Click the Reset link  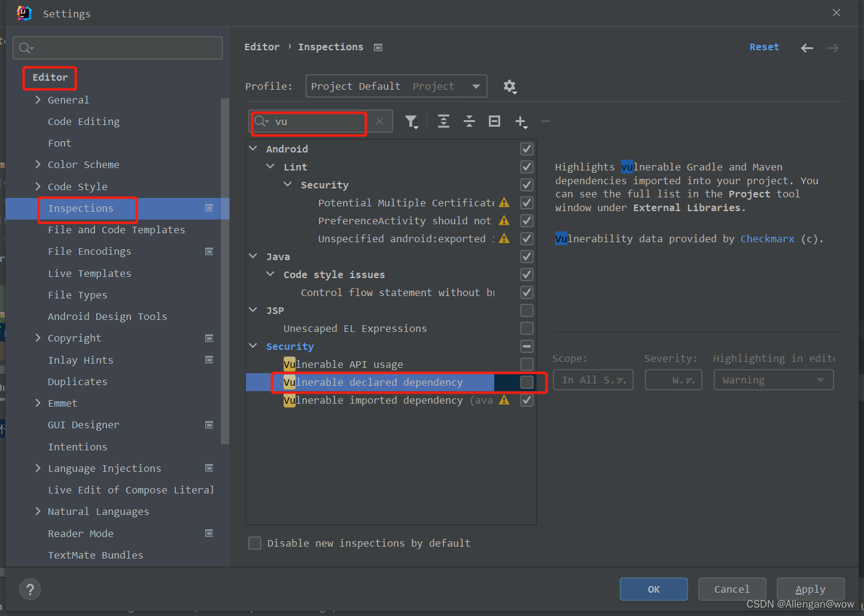pos(764,47)
